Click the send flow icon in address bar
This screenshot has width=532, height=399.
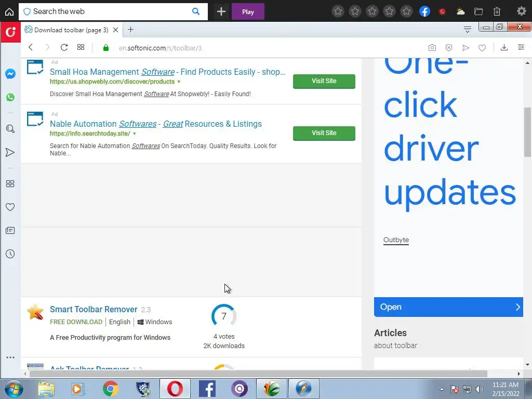pos(465,47)
